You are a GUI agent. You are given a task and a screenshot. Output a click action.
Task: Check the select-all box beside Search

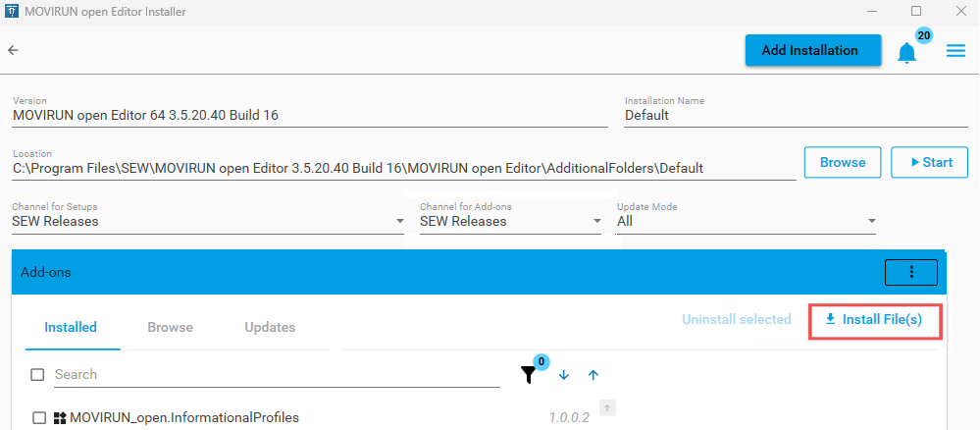pos(37,374)
